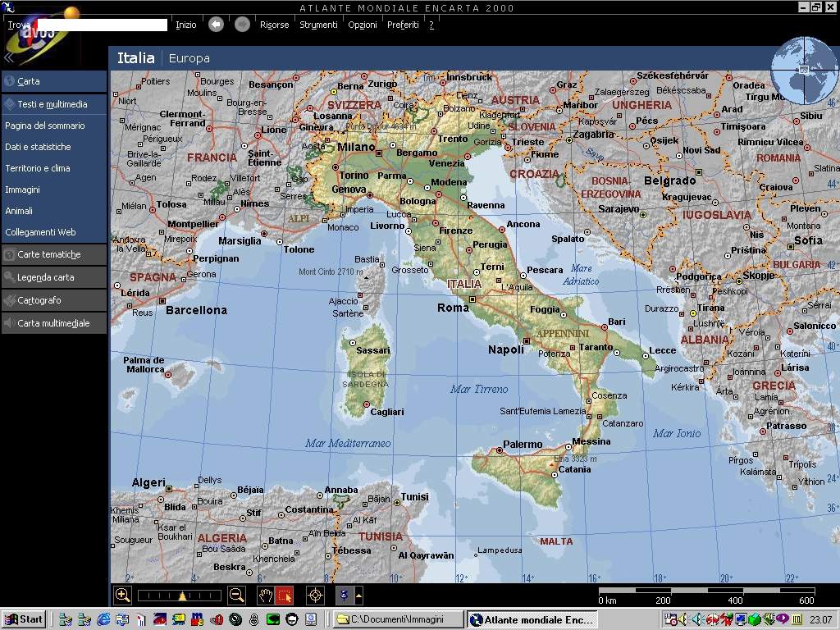Open Legenda carta panel
The width and height of the screenshot is (840, 630).
click(54, 277)
